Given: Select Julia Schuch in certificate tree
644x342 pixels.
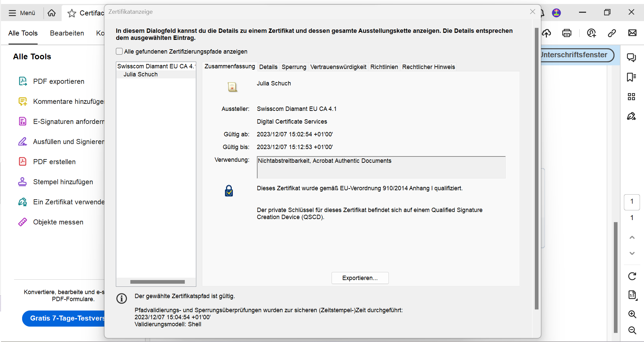Looking at the screenshot, I should 140,74.
